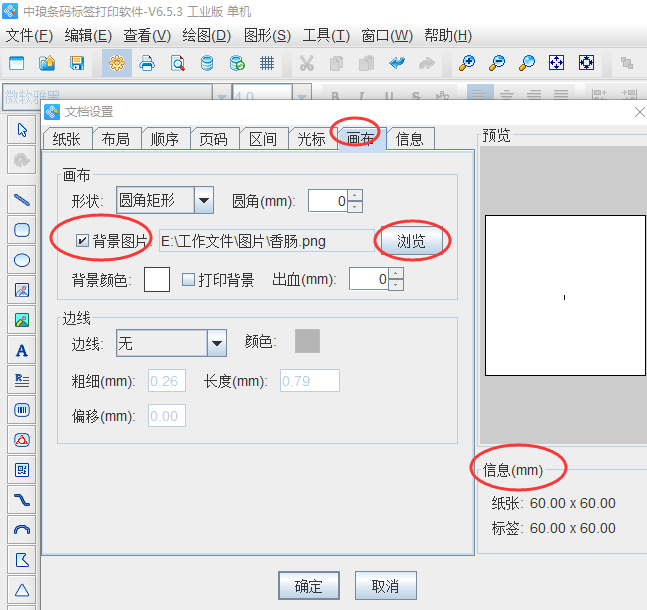Close the 文档设置 dialog
Image resolution: width=647 pixels, height=610 pixels.
pyautogui.click(x=640, y=112)
